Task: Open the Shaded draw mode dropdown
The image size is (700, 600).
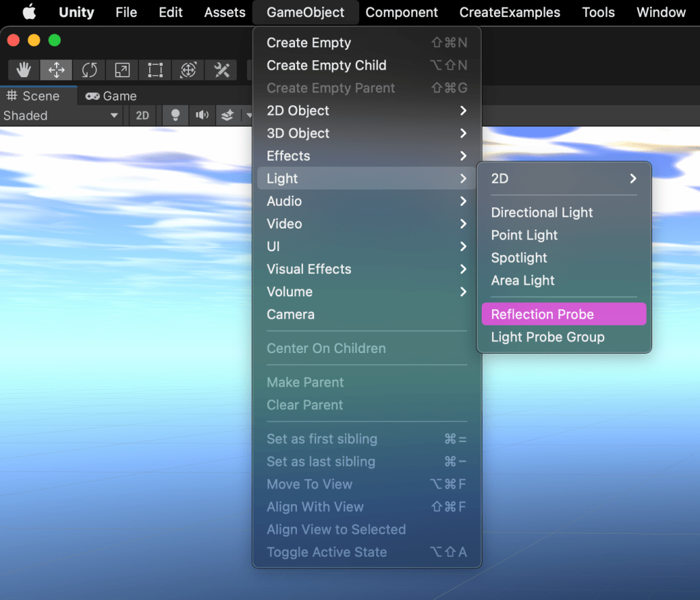Action: click(x=61, y=116)
